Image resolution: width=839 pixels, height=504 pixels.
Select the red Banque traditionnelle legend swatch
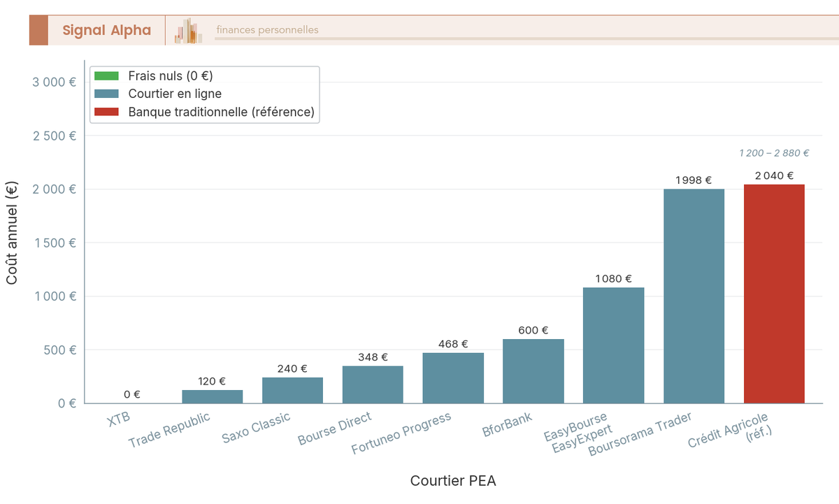click(106, 112)
